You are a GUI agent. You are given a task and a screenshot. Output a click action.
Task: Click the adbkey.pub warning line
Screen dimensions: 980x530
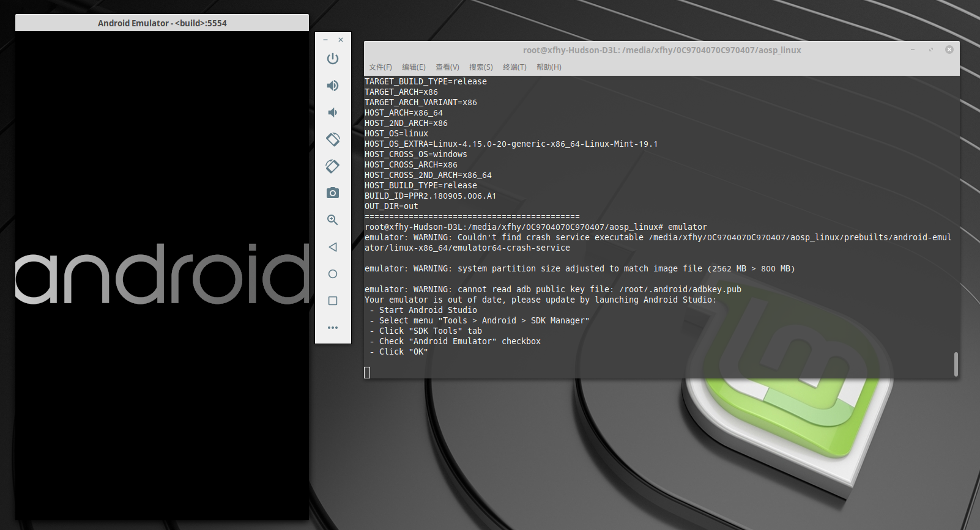(553, 289)
